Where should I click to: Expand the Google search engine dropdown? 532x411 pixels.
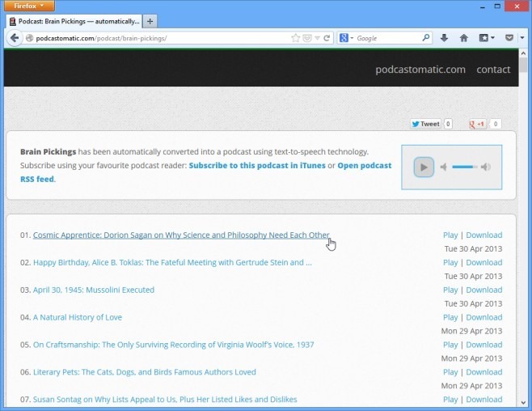point(347,38)
